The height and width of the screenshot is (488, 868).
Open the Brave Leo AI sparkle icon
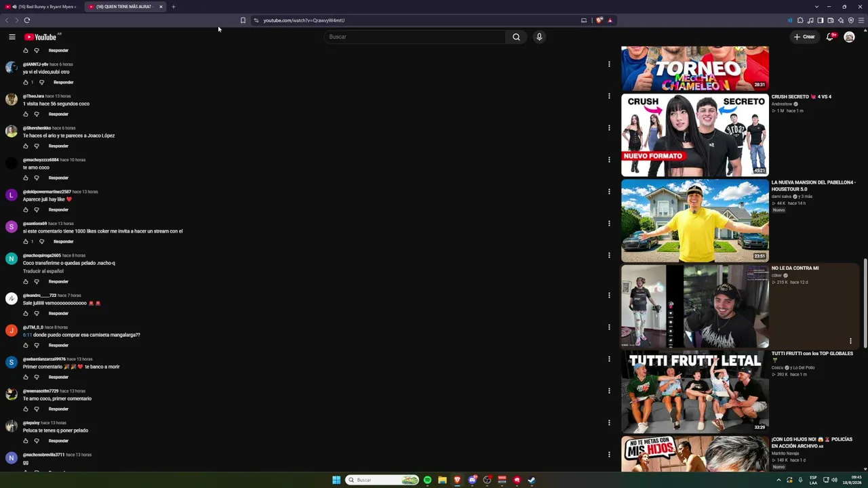[x=841, y=20]
